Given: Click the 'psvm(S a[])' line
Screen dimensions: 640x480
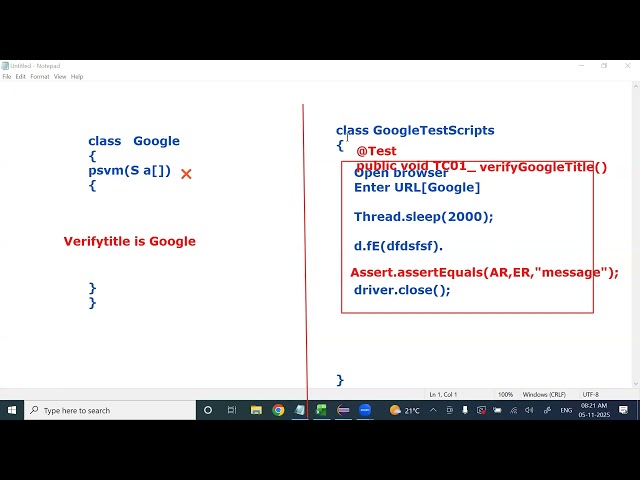Looking at the screenshot, I should point(129,170).
